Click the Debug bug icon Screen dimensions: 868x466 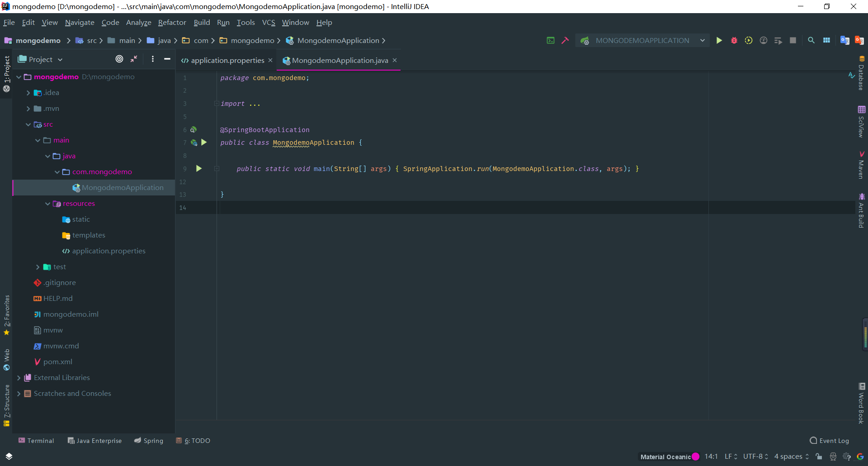click(x=734, y=41)
